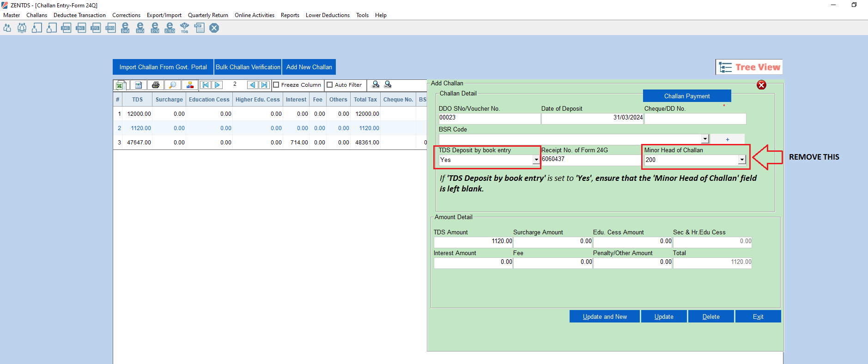Open the Corrections menu
The image size is (868, 364).
[x=126, y=15]
